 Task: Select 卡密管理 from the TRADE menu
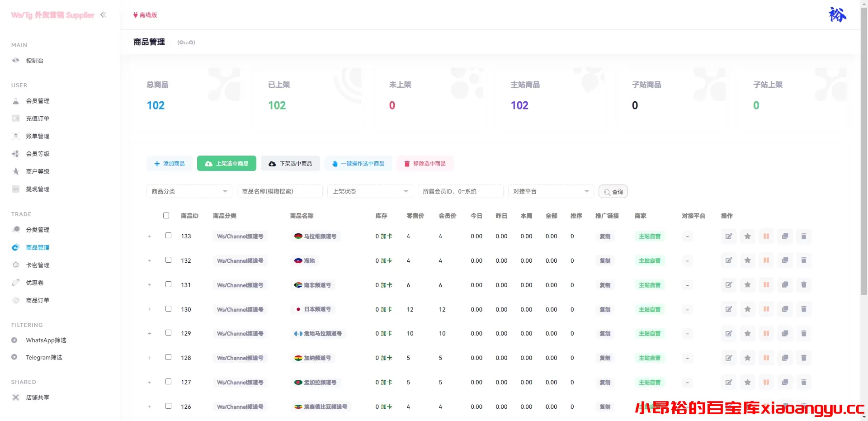[x=37, y=265]
